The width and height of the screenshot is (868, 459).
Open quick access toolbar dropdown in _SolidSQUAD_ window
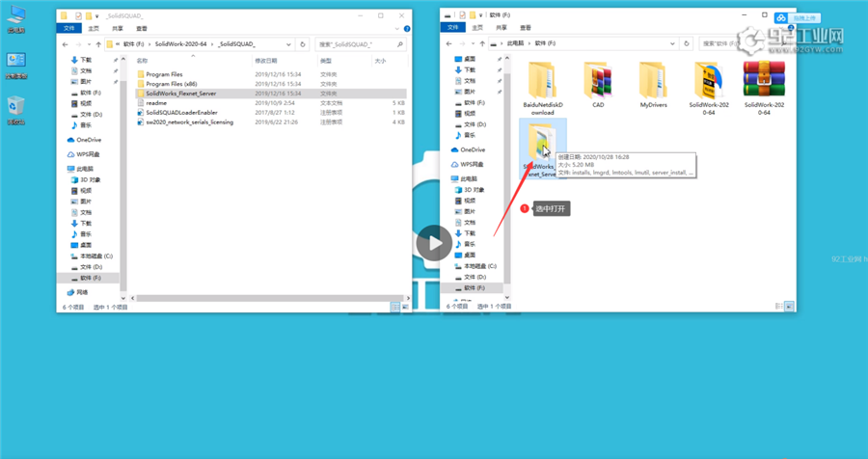point(97,16)
